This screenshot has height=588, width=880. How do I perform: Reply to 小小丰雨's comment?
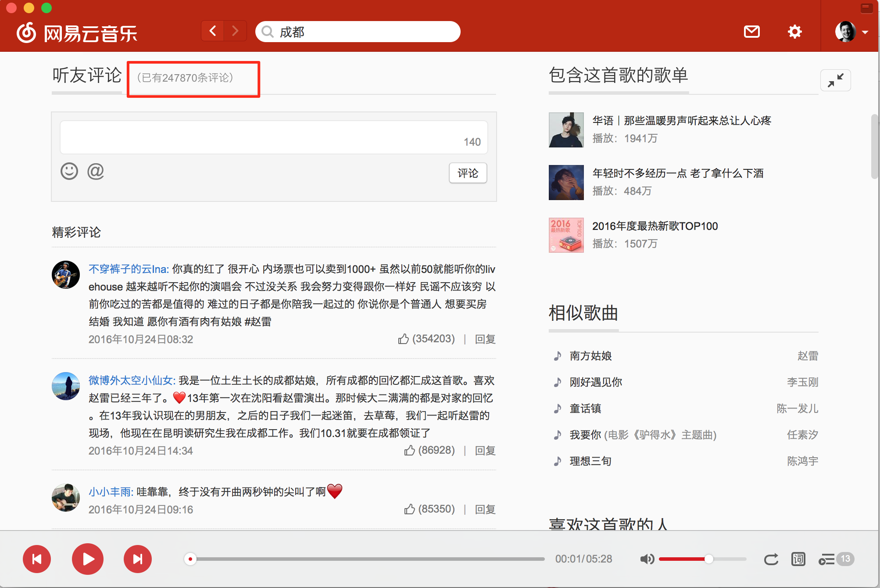pyautogui.click(x=485, y=509)
